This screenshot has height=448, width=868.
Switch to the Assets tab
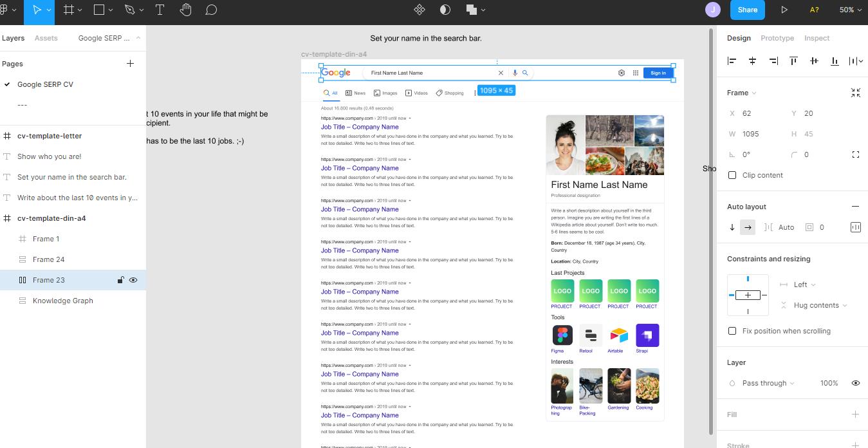click(x=46, y=38)
